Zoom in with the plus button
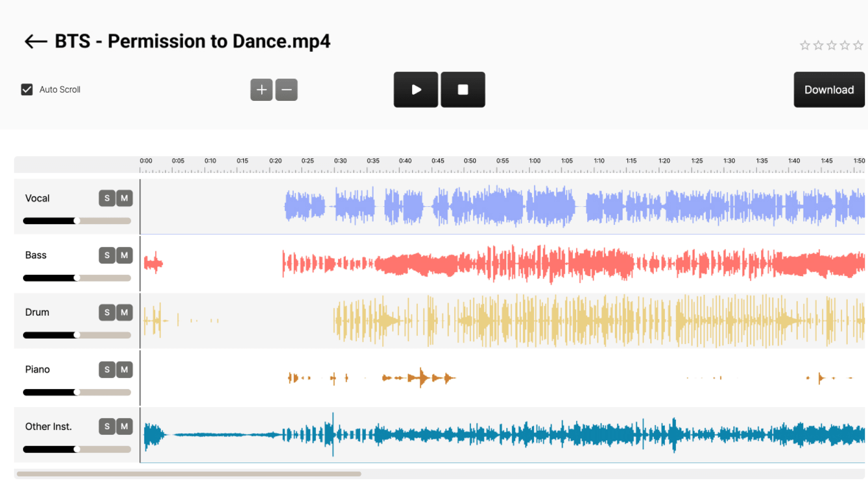 click(261, 89)
